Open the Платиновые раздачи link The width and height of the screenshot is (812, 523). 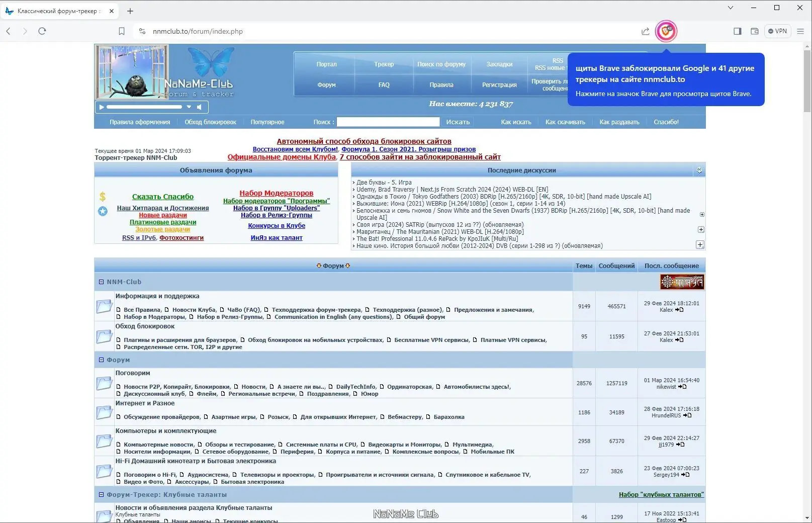pyautogui.click(x=163, y=222)
